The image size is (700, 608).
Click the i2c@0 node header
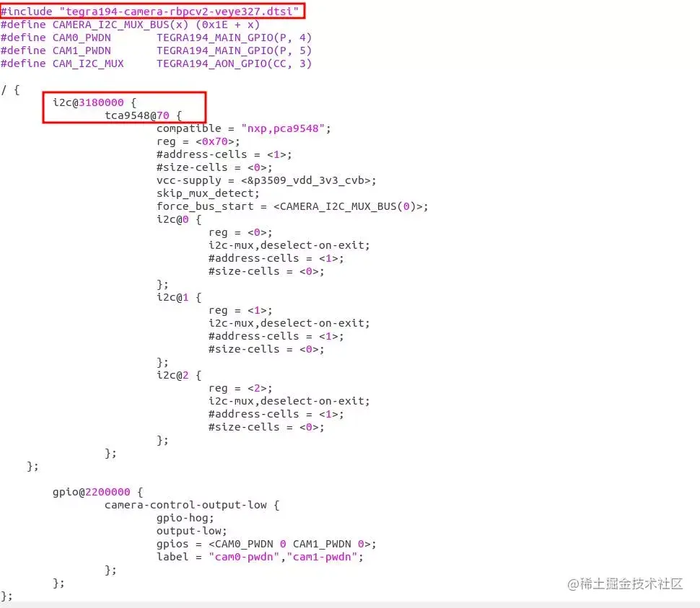[x=178, y=219]
